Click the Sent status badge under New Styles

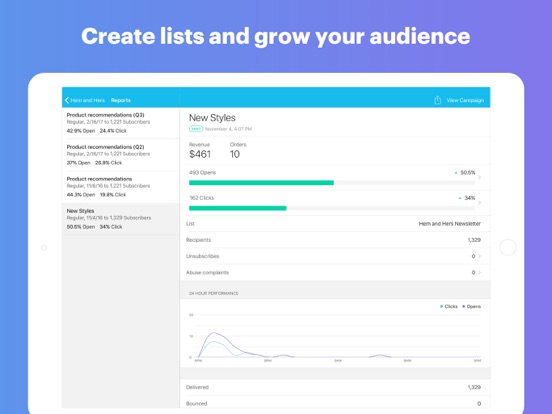point(196,129)
